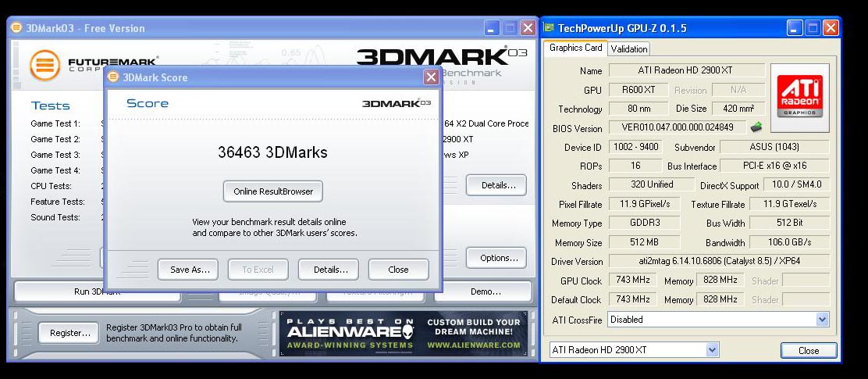The width and height of the screenshot is (868, 379).
Task: Click the Bus Interface field PCI-E x16
Action: 774,166
